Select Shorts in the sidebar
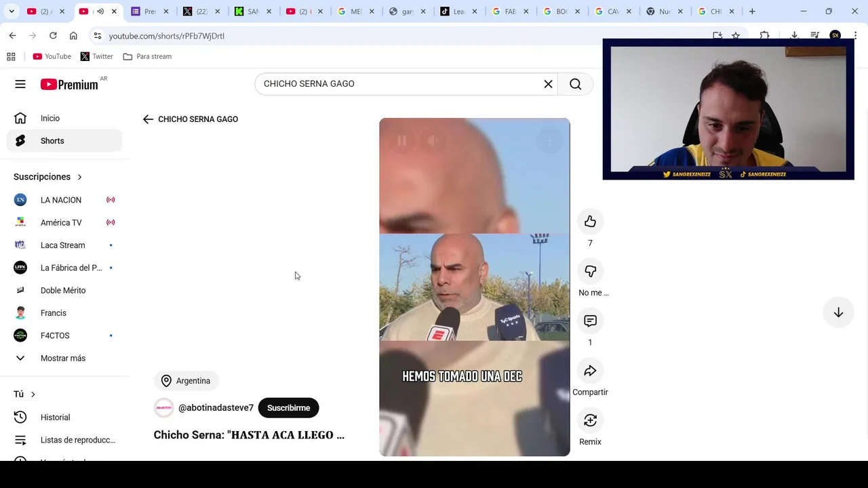This screenshot has height=488, width=868. (64, 141)
